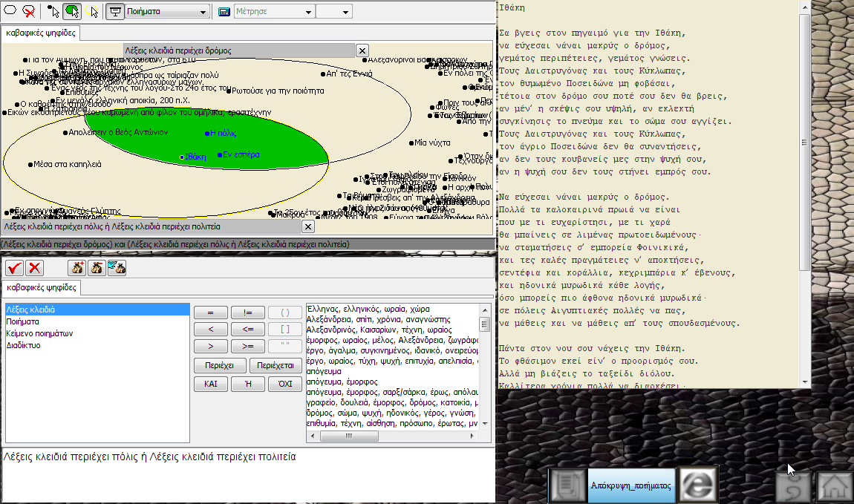The image size is (854, 504).
Task: Click the values list scroll right arrow
Action: tap(472, 436)
